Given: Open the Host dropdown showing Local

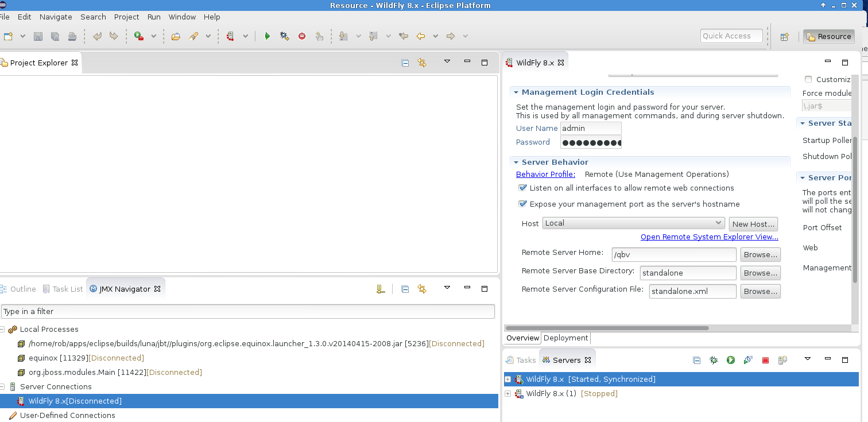Looking at the screenshot, I should tap(634, 223).
